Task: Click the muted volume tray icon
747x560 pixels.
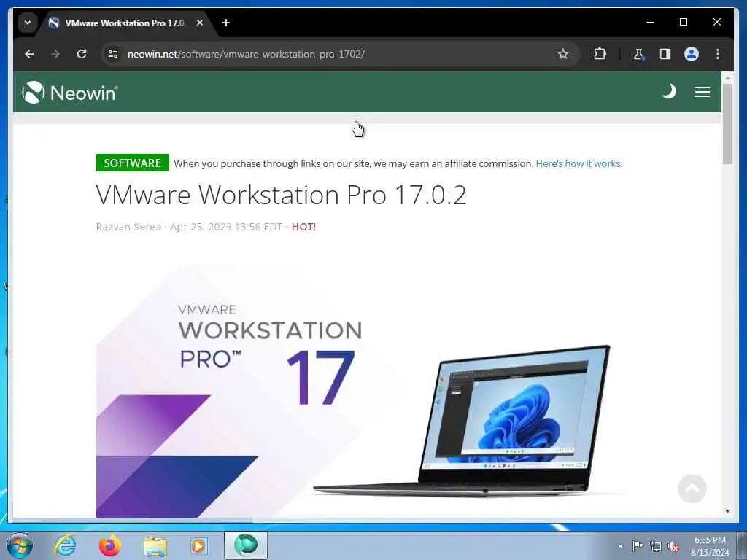Action: tap(673, 546)
